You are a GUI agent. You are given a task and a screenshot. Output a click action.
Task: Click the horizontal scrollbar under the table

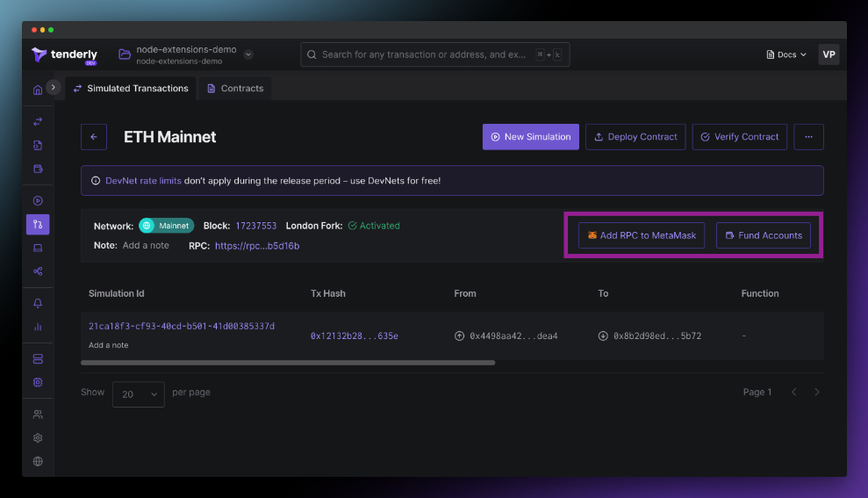click(x=288, y=362)
